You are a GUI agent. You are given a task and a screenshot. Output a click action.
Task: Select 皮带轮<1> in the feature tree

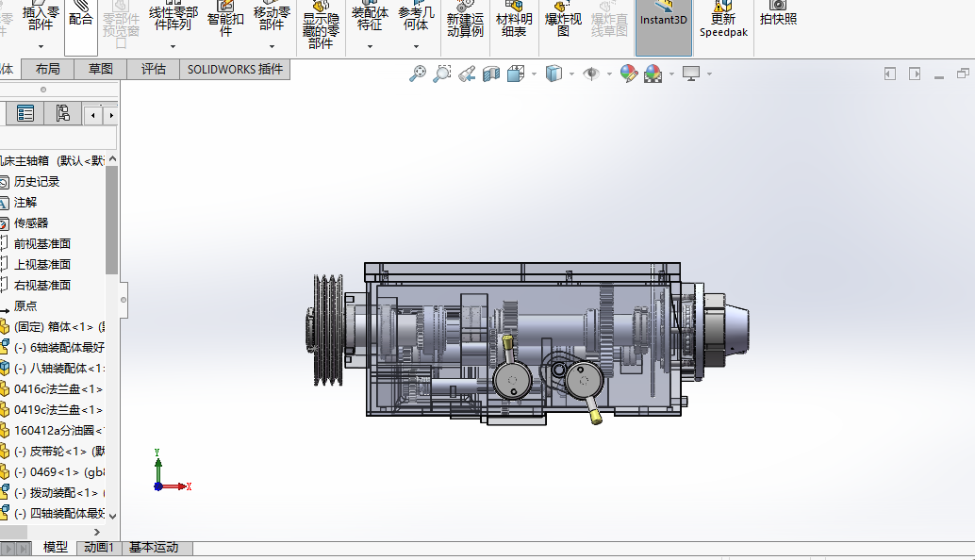click(x=58, y=451)
